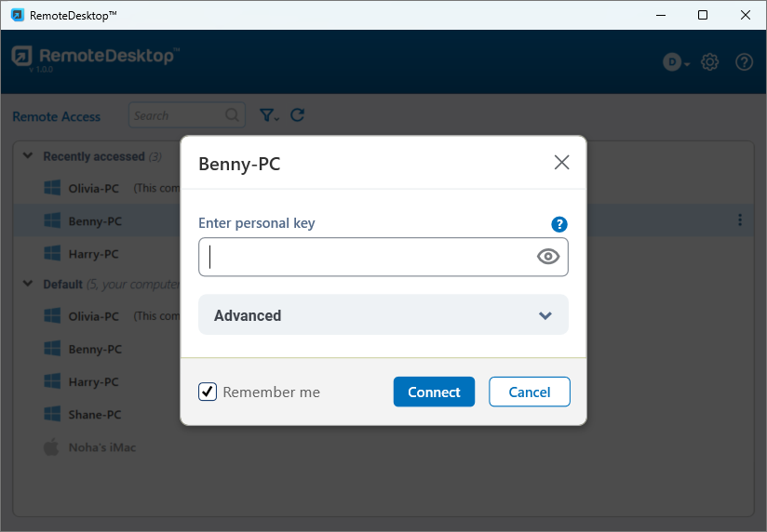The height and width of the screenshot is (532, 767).
Task: Open the settings gear icon
Action: 710,62
